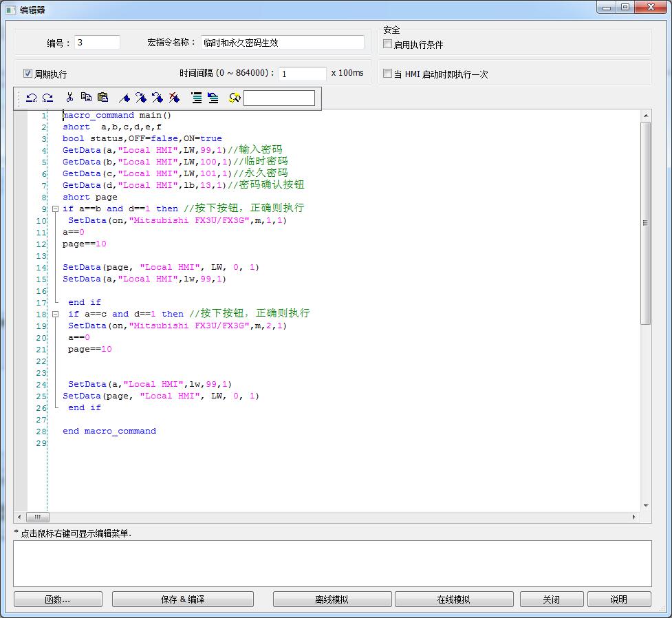Click the 保存 & 编译 button

(182, 599)
